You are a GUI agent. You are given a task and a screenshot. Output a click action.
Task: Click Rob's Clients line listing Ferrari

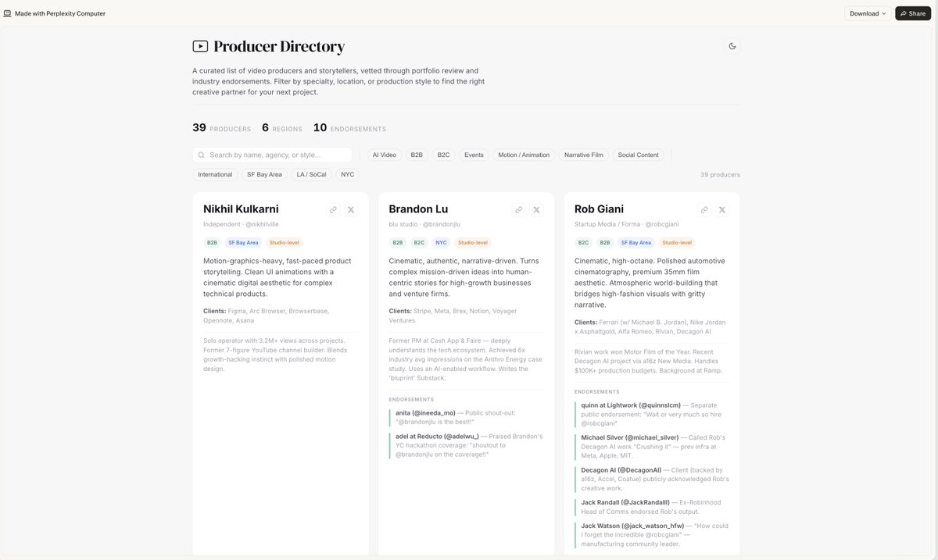click(650, 326)
